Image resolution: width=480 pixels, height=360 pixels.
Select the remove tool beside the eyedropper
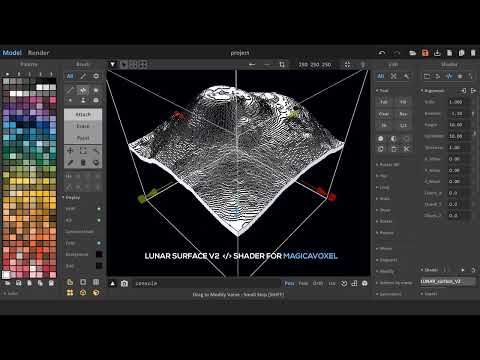click(x=83, y=163)
